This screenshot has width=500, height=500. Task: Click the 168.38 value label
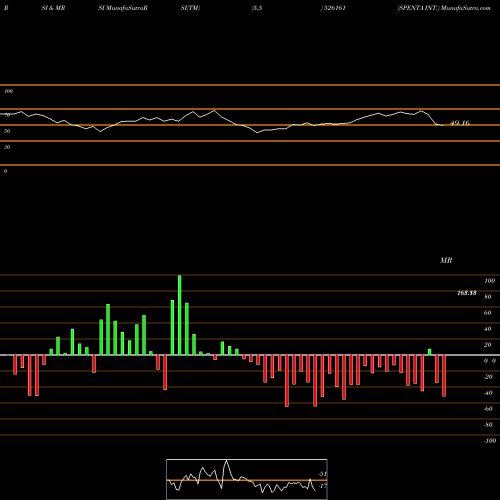[467, 293]
